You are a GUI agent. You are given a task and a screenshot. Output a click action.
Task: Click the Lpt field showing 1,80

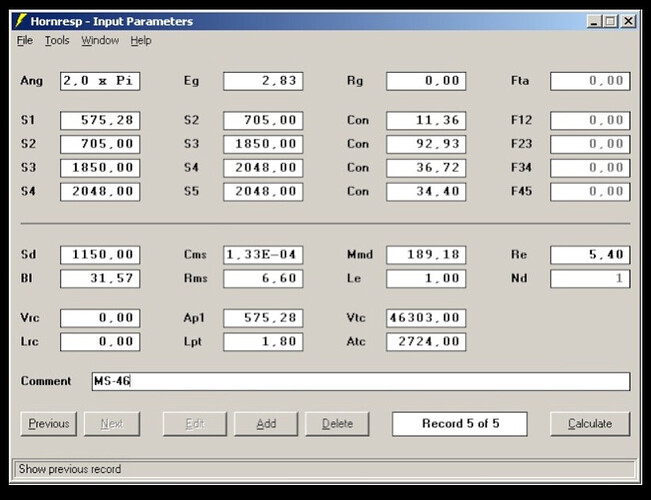point(263,342)
